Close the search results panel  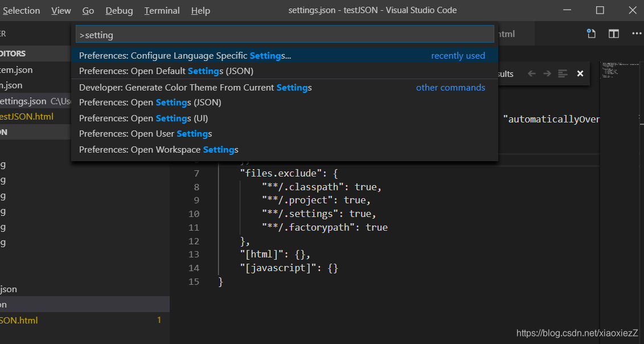coord(580,73)
